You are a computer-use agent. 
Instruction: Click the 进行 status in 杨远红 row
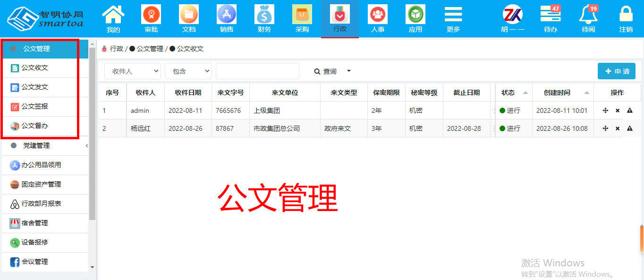coord(510,128)
